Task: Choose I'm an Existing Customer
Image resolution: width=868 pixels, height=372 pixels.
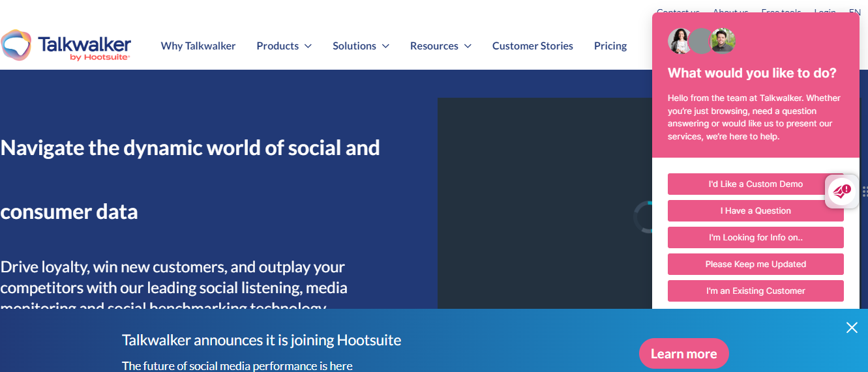Action: [756, 291]
